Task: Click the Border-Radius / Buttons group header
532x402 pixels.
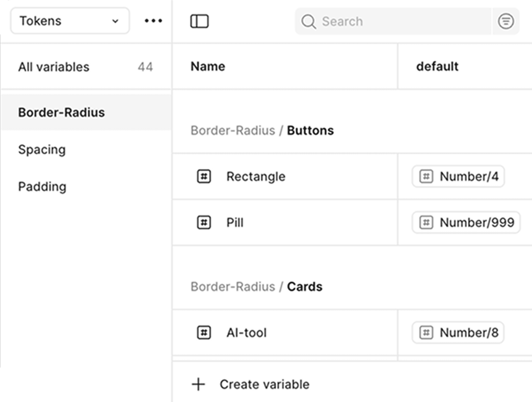Action: 262,130
